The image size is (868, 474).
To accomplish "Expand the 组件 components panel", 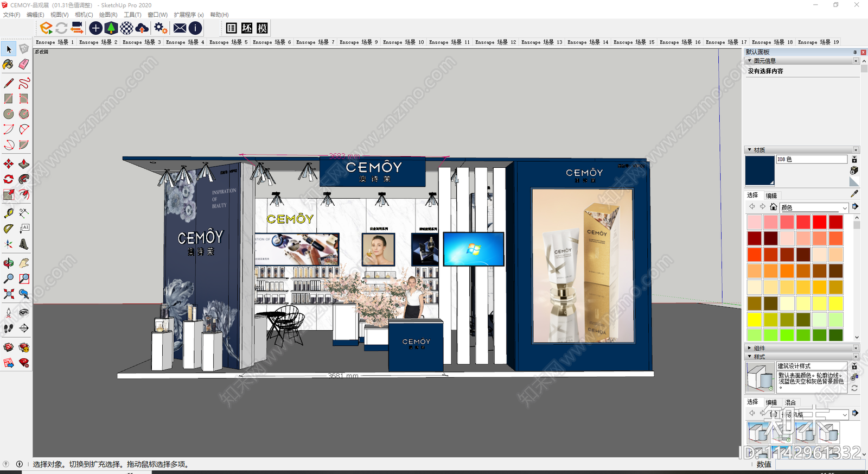I will click(x=750, y=348).
